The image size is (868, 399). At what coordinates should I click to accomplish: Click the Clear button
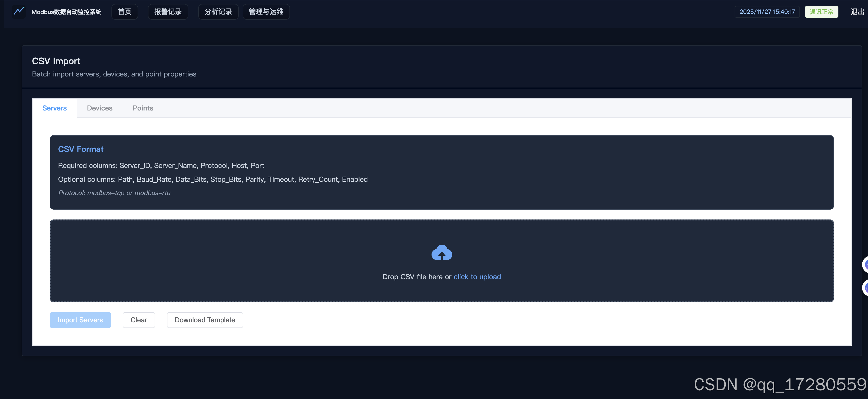[139, 320]
